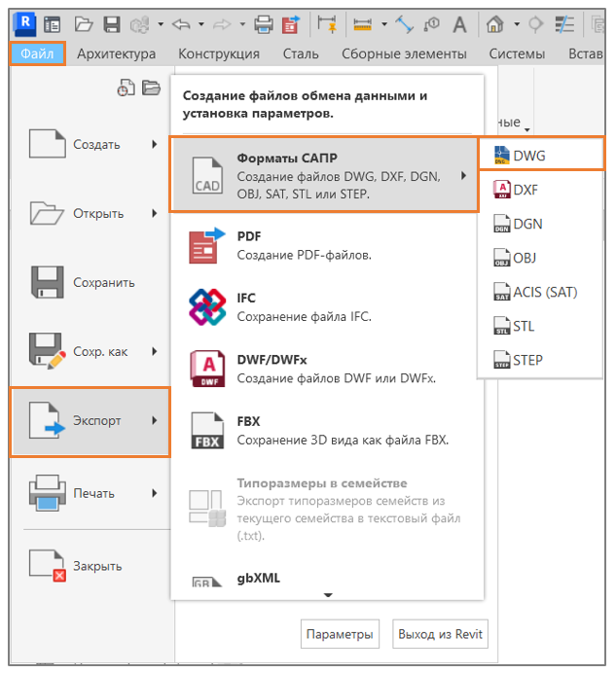Screen dimensions: 616x673
Task: Click the Thin lines toolbar icon
Action: click(564, 24)
